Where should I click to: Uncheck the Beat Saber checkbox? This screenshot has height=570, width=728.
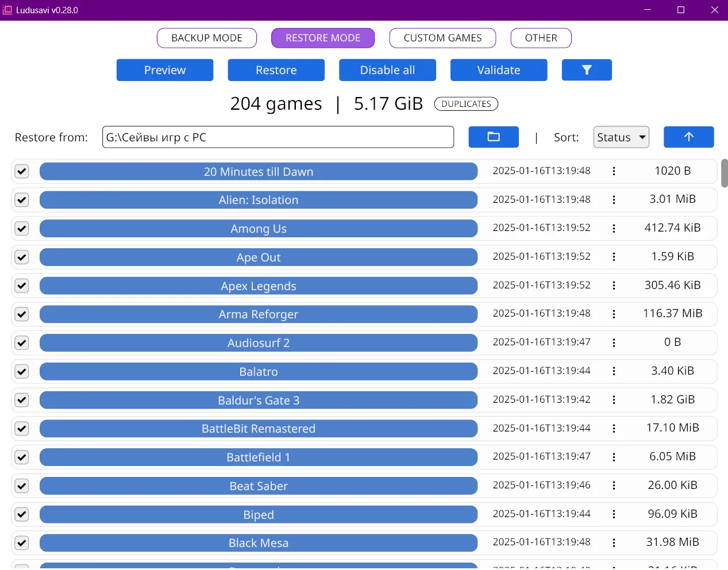[x=22, y=486]
